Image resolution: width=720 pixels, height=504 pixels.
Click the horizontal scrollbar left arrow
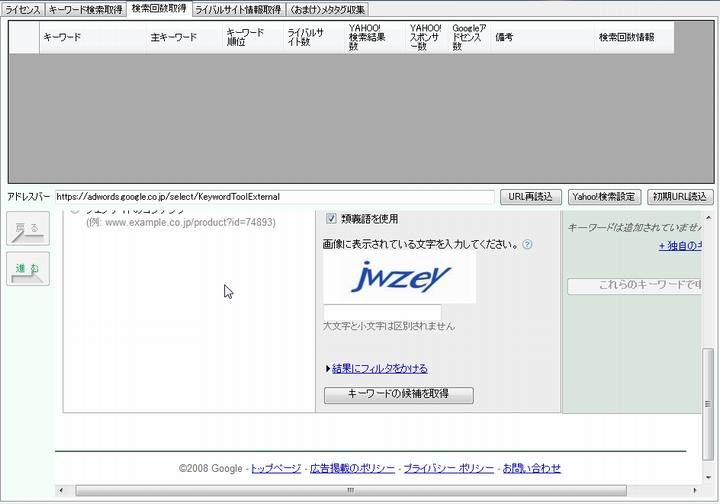point(62,490)
